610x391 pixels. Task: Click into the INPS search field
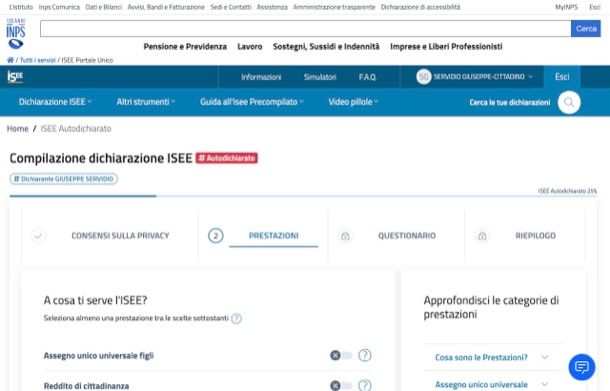click(306, 28)
